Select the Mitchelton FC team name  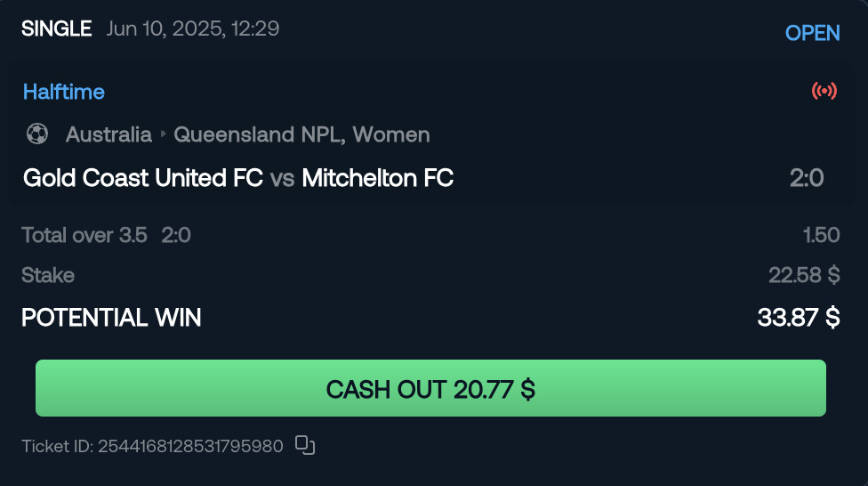click(378, 178)
